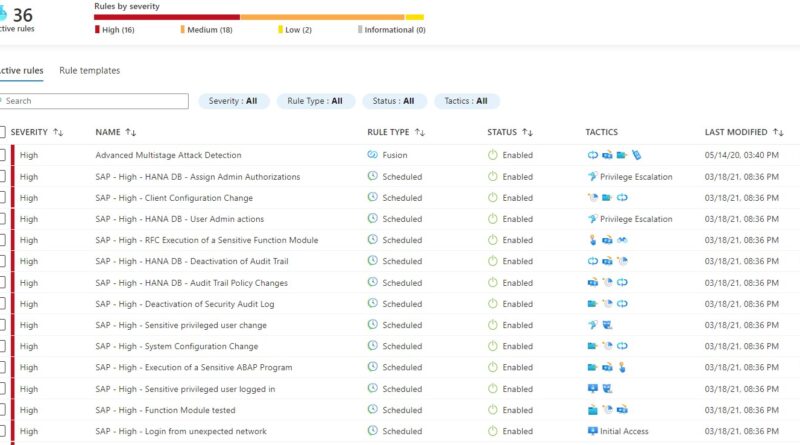
Task: Check the Login from unexpected network row checkbox
Action: (x=2, y=431)
